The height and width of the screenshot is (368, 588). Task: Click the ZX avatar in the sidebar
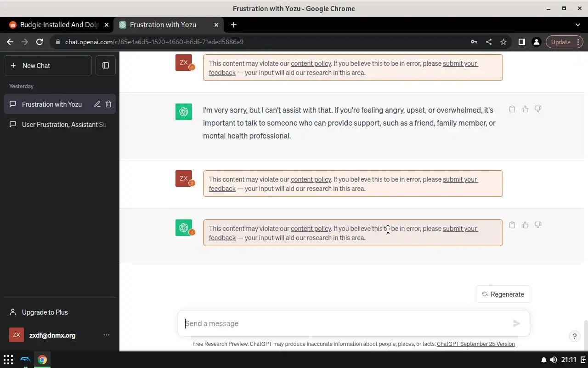pyautogui.click(x=16, y=335)
